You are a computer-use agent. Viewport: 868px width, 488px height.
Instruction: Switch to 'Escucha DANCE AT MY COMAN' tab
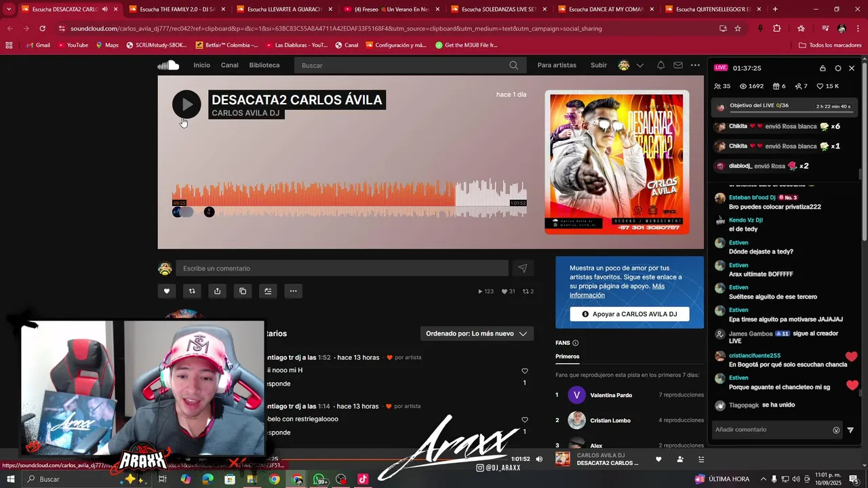point(605,9)
